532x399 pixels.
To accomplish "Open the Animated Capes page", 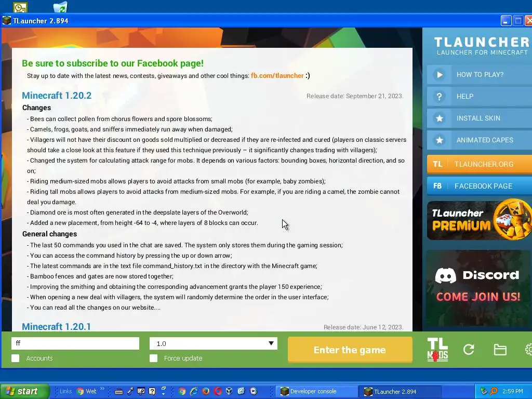I will tap(480, 140).
